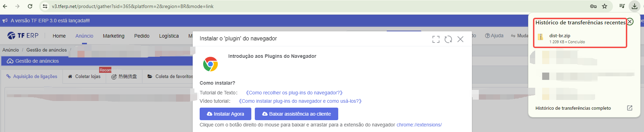The width and height of the screenshot is (644, 132).
Task: Open the Marketing menu
Action: click(x=113, y=36)
